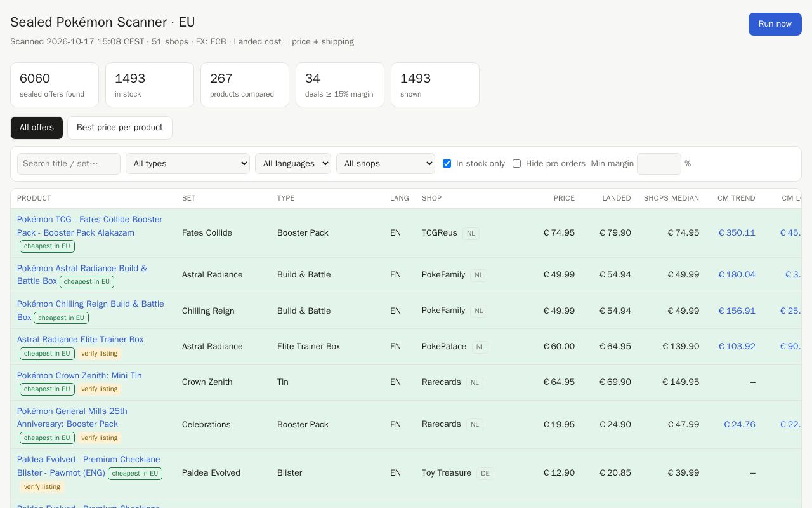Open Fates Collide Booster Pack Alakazam link
812x508 pixels.
tap(89, 226)
